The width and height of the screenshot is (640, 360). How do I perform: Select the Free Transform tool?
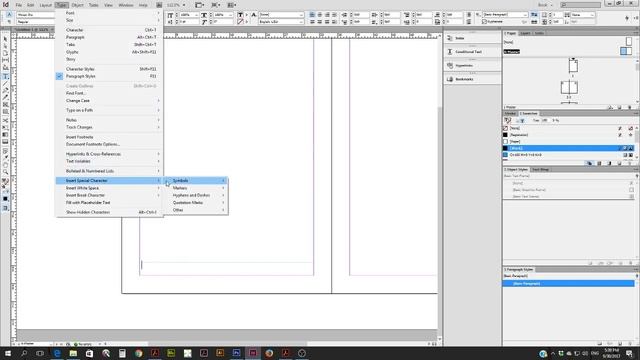(5, 127)
